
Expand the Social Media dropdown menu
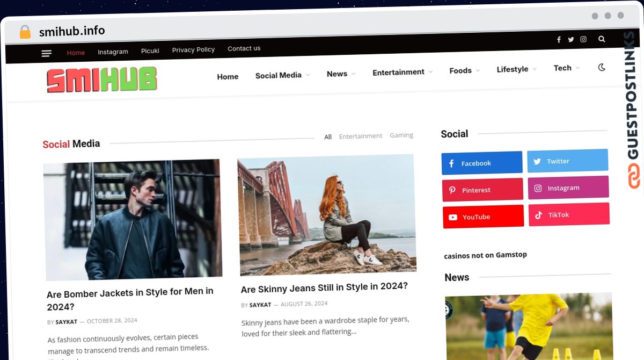click(x=282, y=75)
